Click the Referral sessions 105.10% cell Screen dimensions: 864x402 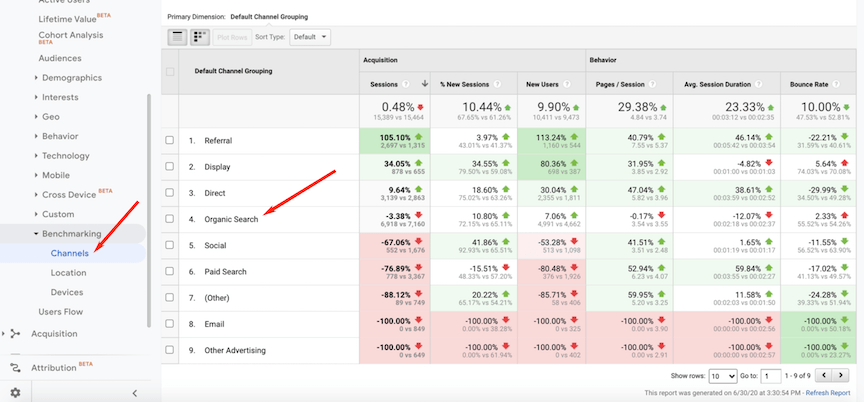point(395,140)
